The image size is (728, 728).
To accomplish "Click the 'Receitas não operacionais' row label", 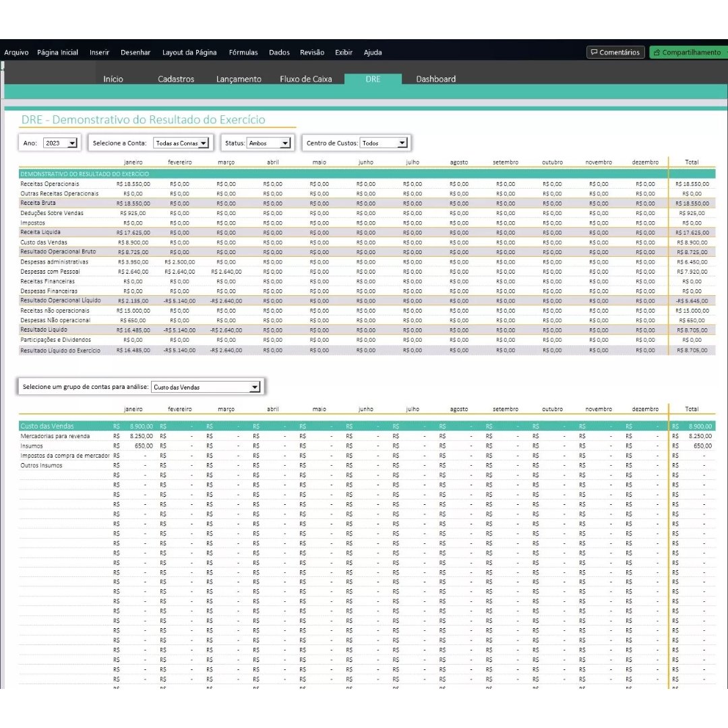I will coord(55,311).
